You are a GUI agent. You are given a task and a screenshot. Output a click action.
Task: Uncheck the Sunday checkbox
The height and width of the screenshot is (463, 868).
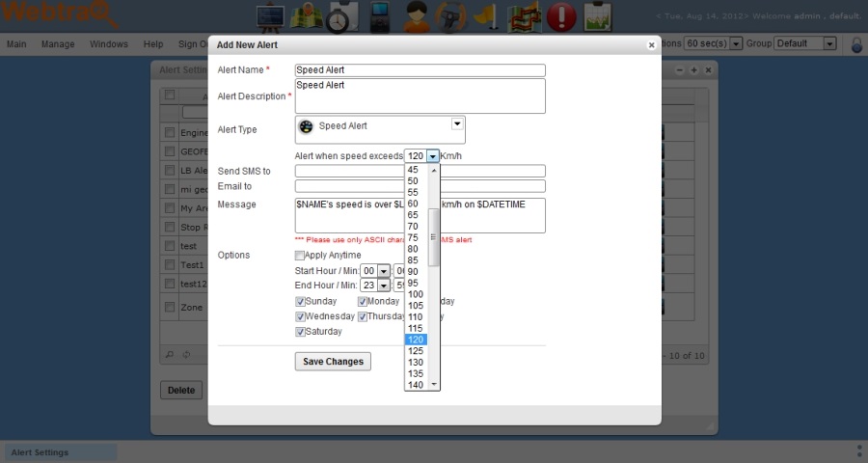[300, 302]
